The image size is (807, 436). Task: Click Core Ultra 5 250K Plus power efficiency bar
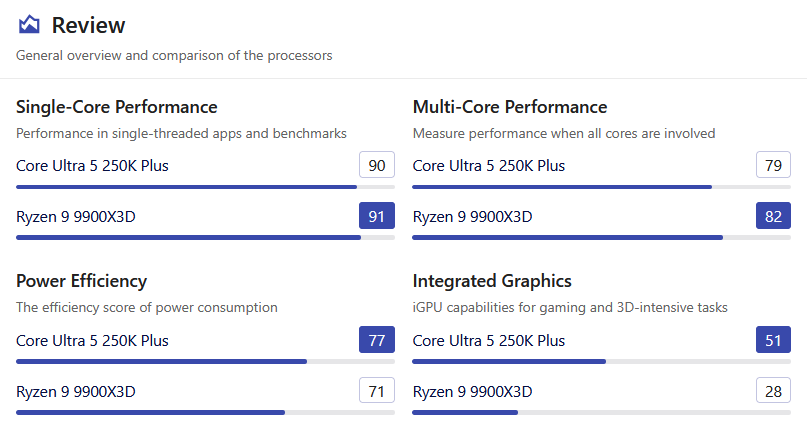pyautogui.click(x=205, y=362)
